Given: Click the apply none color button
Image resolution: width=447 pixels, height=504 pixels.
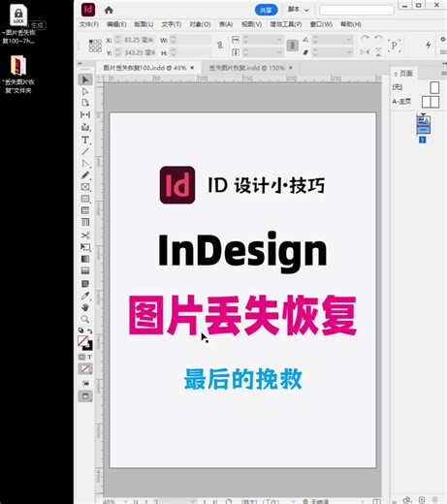Looking at the screenshot, I should coord(85,368).
